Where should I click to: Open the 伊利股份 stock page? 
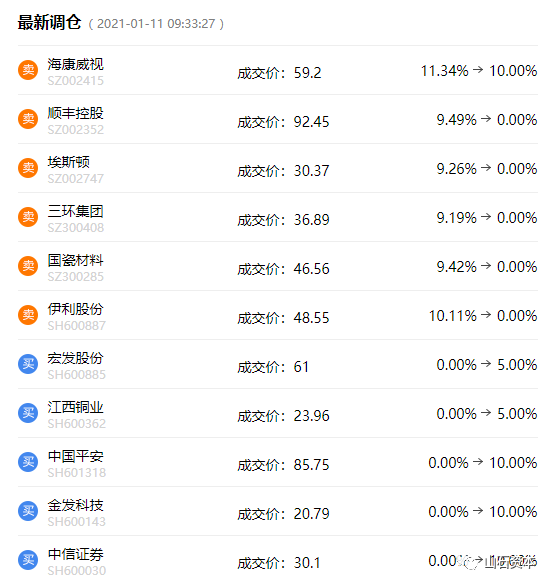75,309
